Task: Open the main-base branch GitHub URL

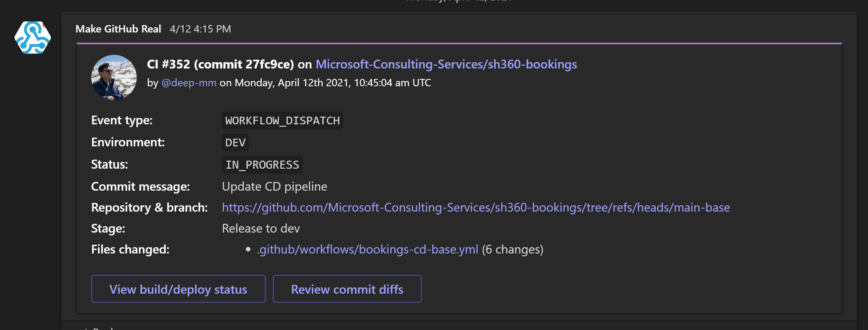Action: pyautogui.click(x=476, y=207)
